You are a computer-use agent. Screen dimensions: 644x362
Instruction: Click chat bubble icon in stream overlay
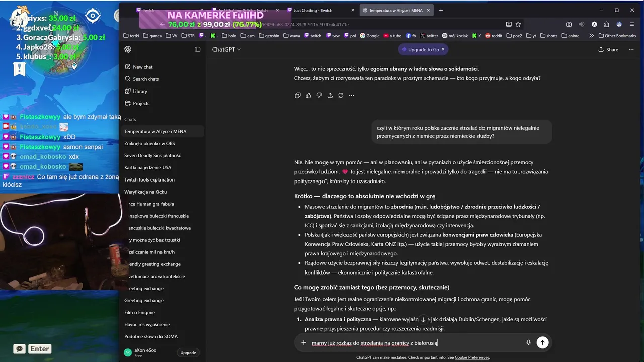point(19,349)
